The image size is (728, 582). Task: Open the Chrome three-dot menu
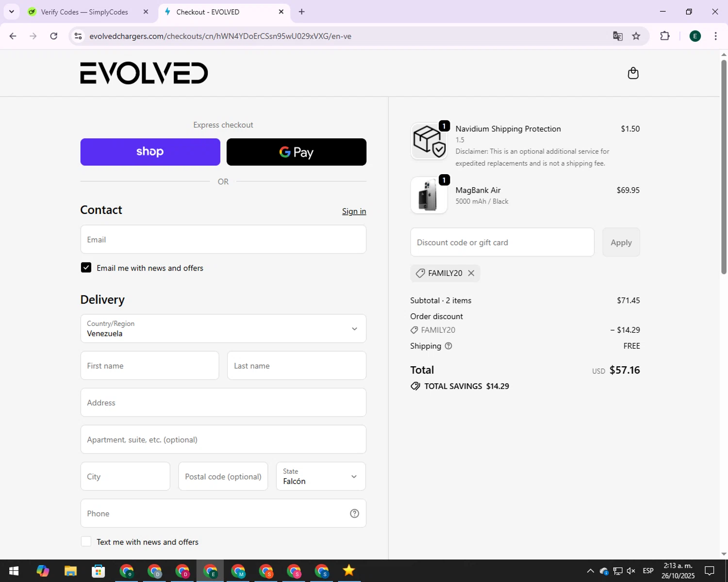pyautogui.click(x=715, y=36)
